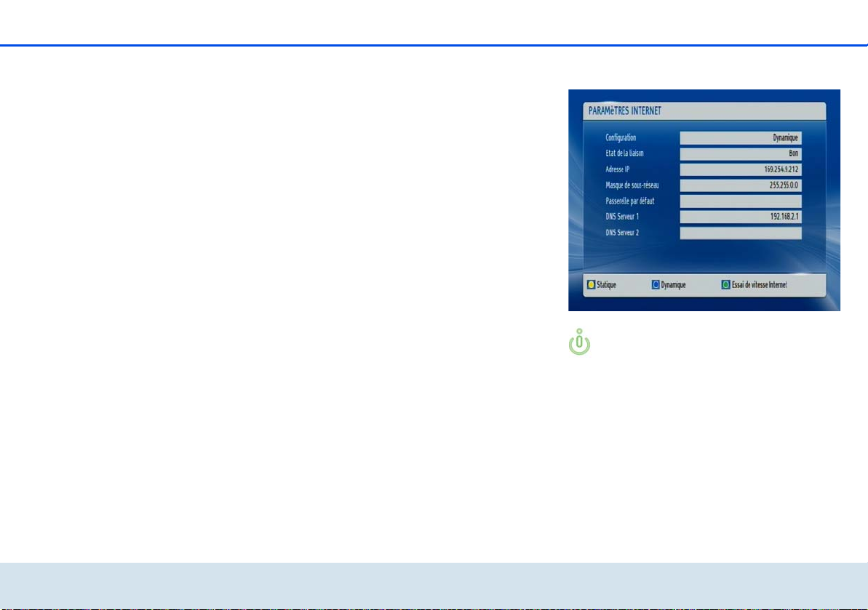
Task: Click the Adresse IP label
Action: tap(617, 169)
